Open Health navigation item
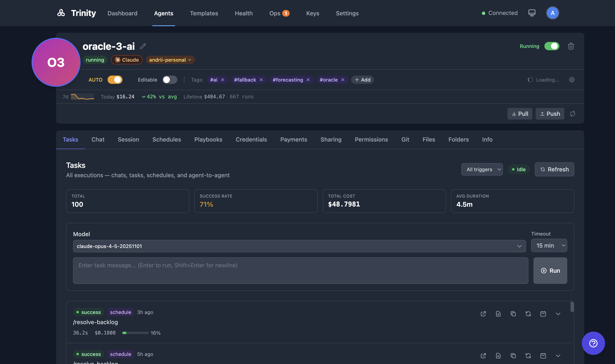 point(244,13)
